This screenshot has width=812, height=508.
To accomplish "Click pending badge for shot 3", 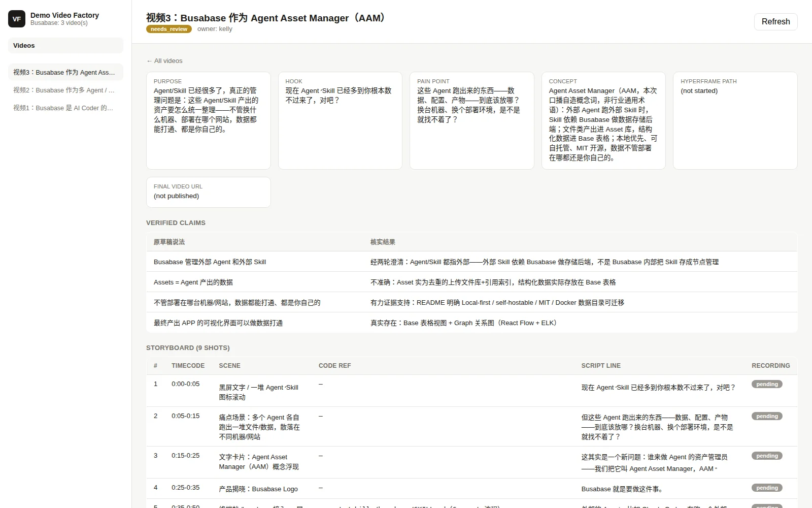I will [767, 456].
